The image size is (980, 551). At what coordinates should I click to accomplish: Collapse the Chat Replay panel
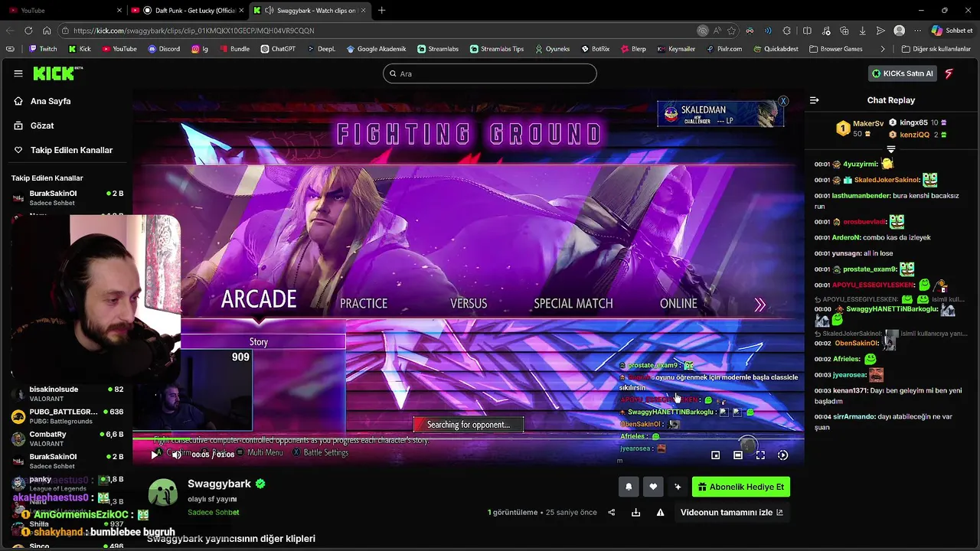(815, 100)
